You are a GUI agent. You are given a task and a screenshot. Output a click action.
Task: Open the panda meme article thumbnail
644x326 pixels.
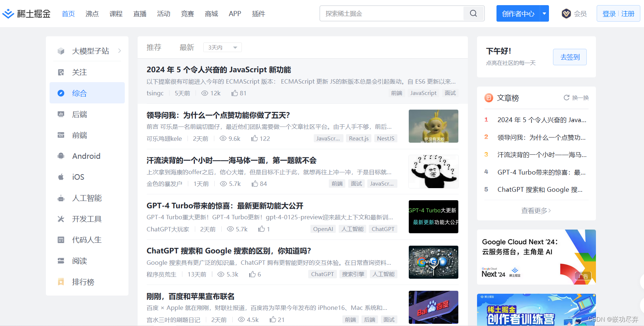click(x=433, y=172)
